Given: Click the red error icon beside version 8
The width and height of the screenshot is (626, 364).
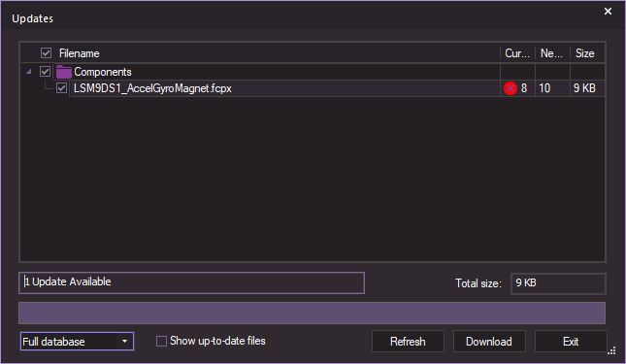Looking at the screenshot, I should tap(511, 88).
